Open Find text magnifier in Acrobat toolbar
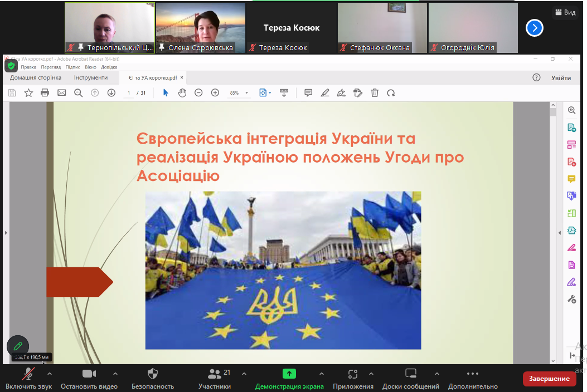This screenshot has width=587, height=392. point(78,93)
